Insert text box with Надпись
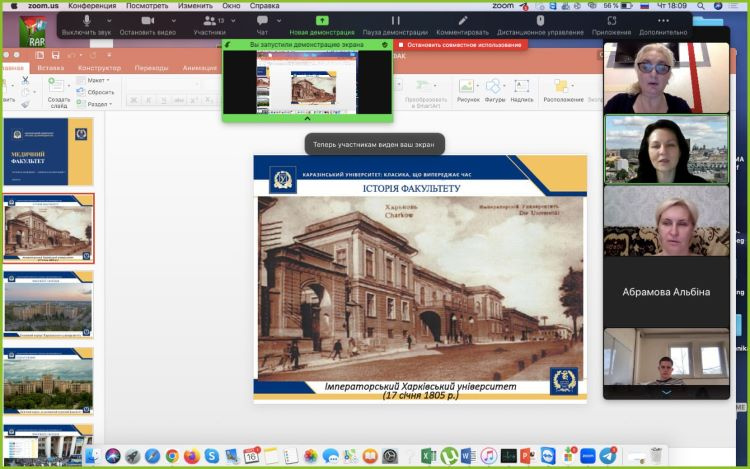Image resolution: width=750 pixels, height=469 pixels. (x=522, y=91)
